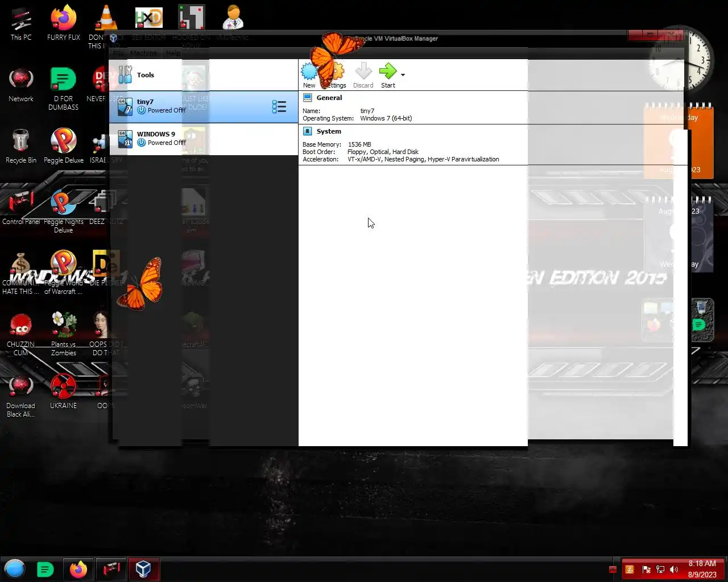Click 'Windows 7 (64-bit)' operating system text
This screenshot has height=582, width=728.
(386, 118)
